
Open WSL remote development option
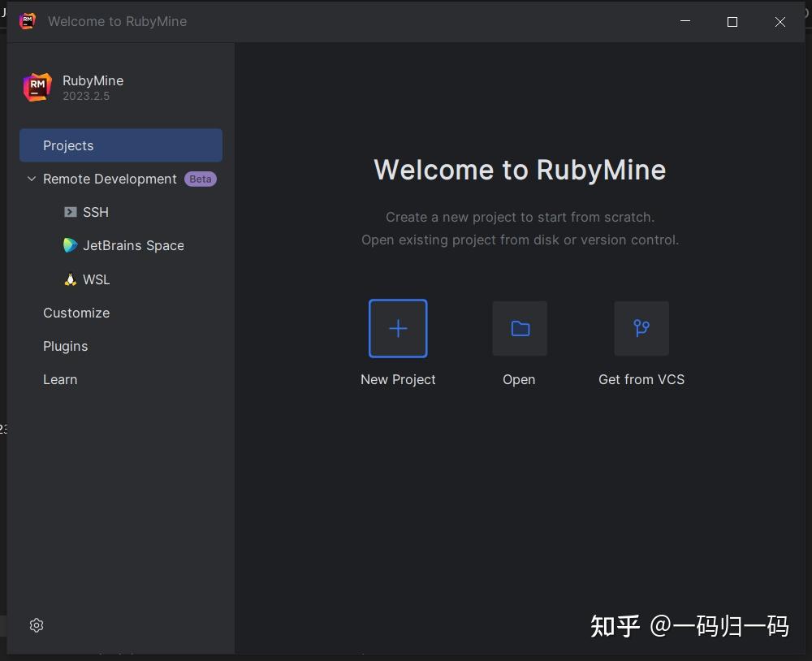click(x=95, y=279)
